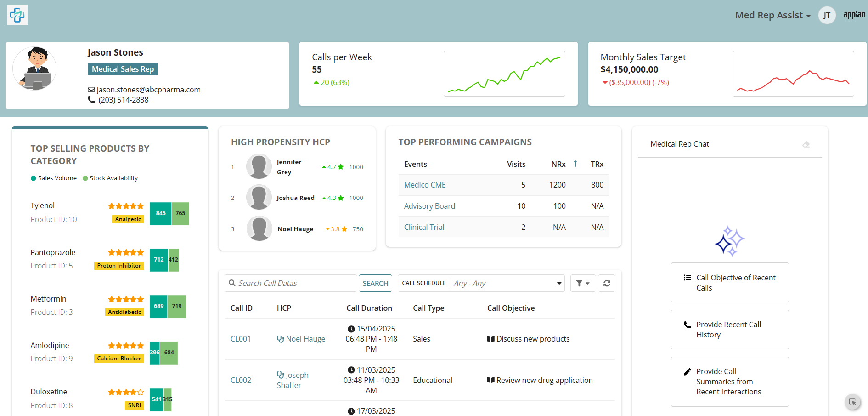The width and height of the screenshot is (868, 416).
Task: Click the Tylenol sales volume bar 845
Action: click(161, 213)
